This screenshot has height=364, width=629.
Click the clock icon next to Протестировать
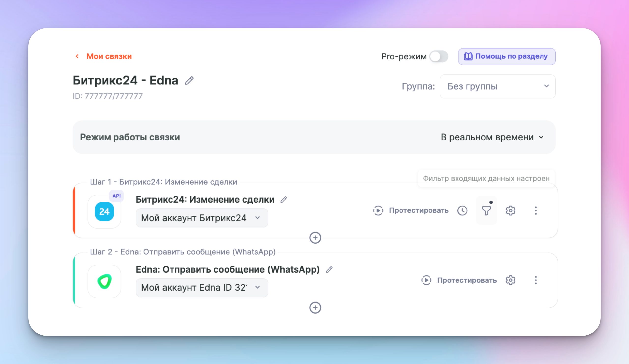(x=462, y=211)
